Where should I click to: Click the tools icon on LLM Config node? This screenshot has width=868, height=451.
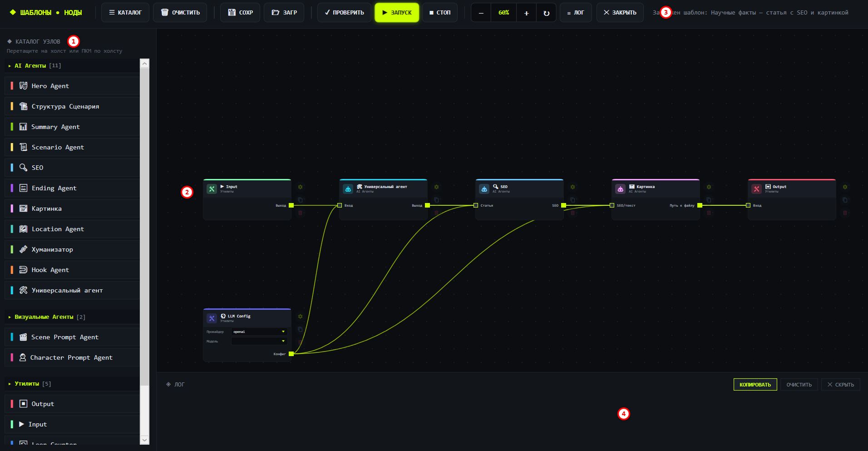(212, 318)
